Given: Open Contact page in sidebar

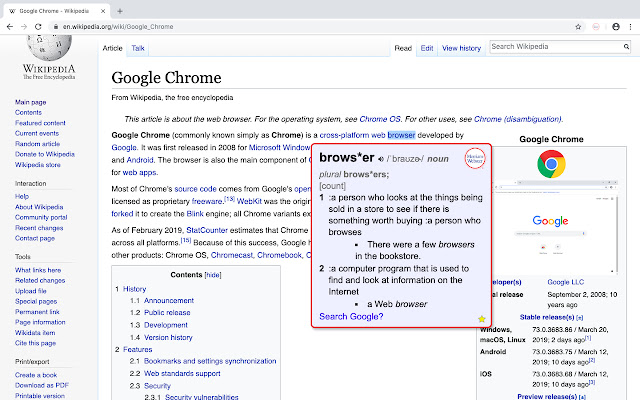Looking at the screenshot, I should (x=35, y=238).
